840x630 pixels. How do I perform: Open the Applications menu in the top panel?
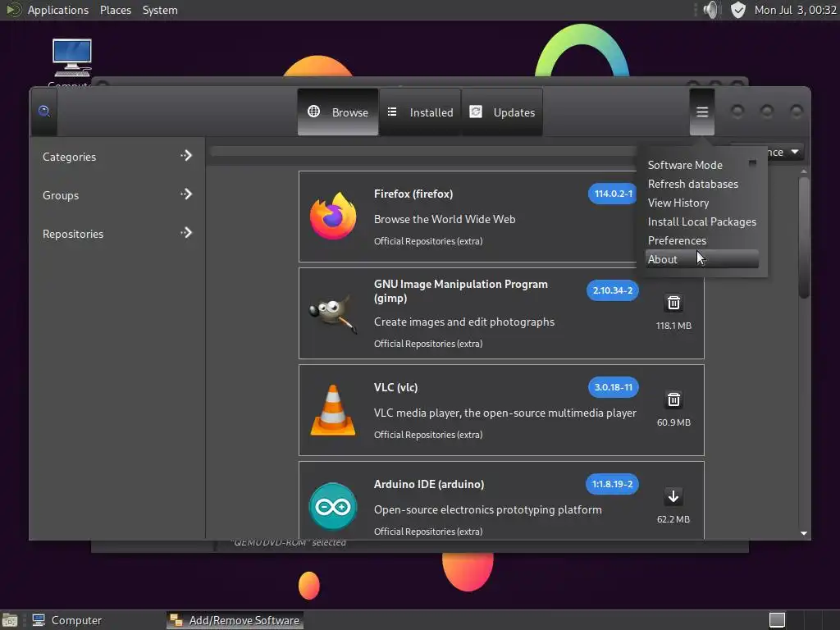tap(58, 10)
